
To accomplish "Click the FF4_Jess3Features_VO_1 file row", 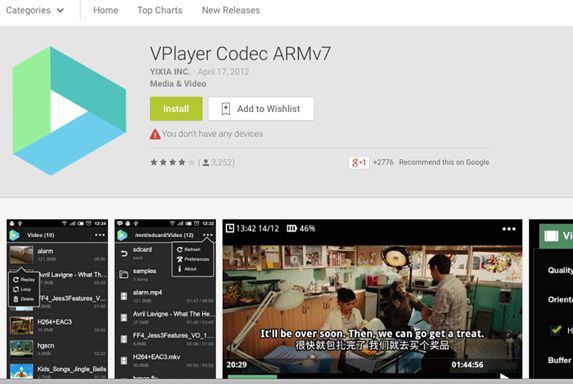I will (x=165, y=338).
